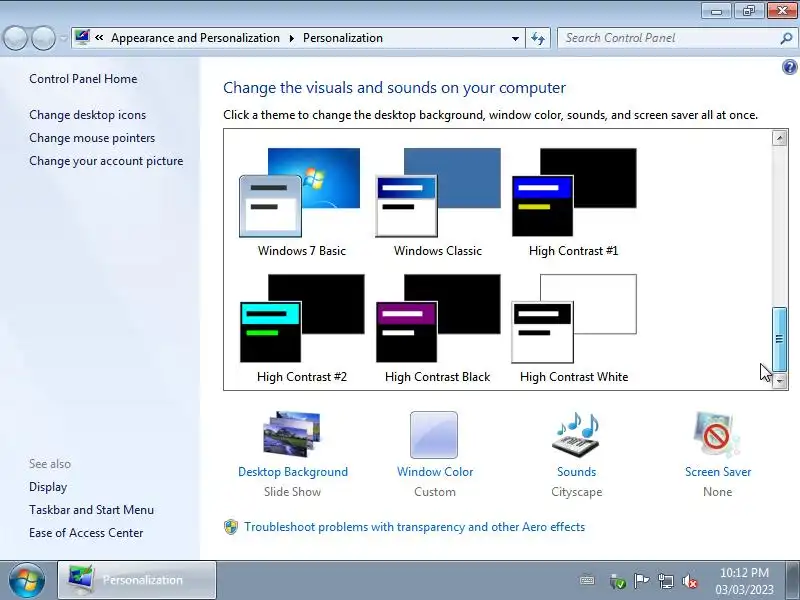Click the Help question mark icon
This screenshot has height=600, width=800.
(x=789, y=67)
